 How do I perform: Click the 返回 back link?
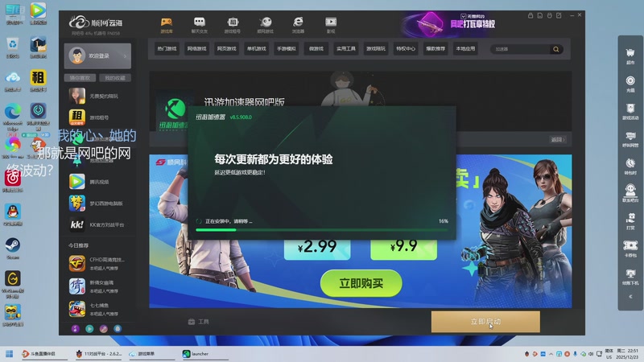click(x=558, y=139)
